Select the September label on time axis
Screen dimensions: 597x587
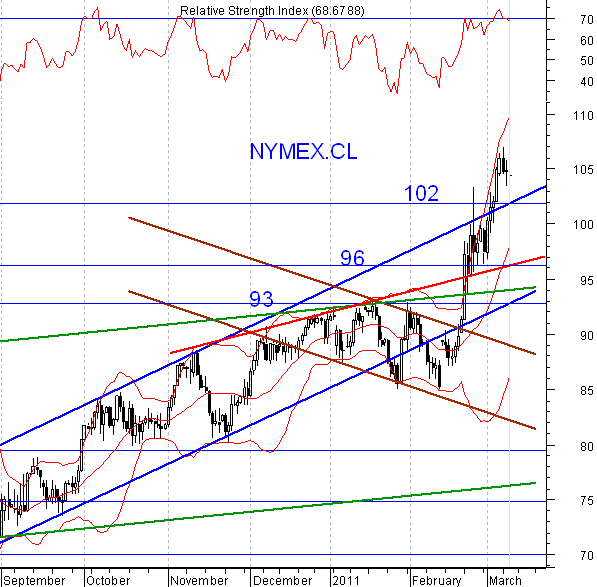click(34, 581)
